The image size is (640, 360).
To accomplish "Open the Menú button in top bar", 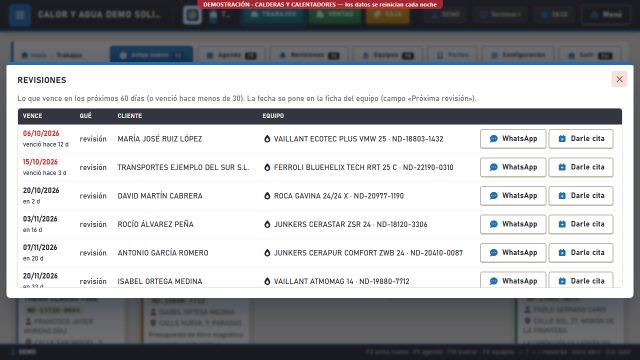I will click(606, 15).
